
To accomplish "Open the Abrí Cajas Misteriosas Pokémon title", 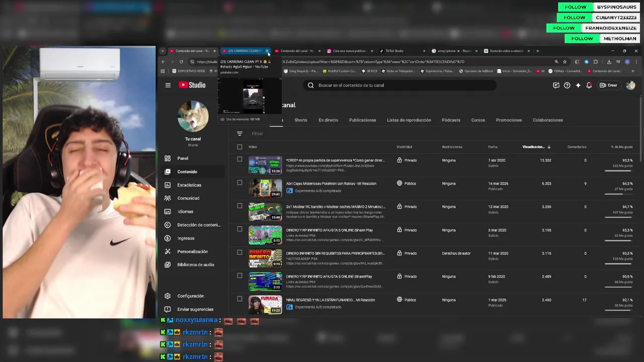I will pyautogui.click(x=331, y=184).
